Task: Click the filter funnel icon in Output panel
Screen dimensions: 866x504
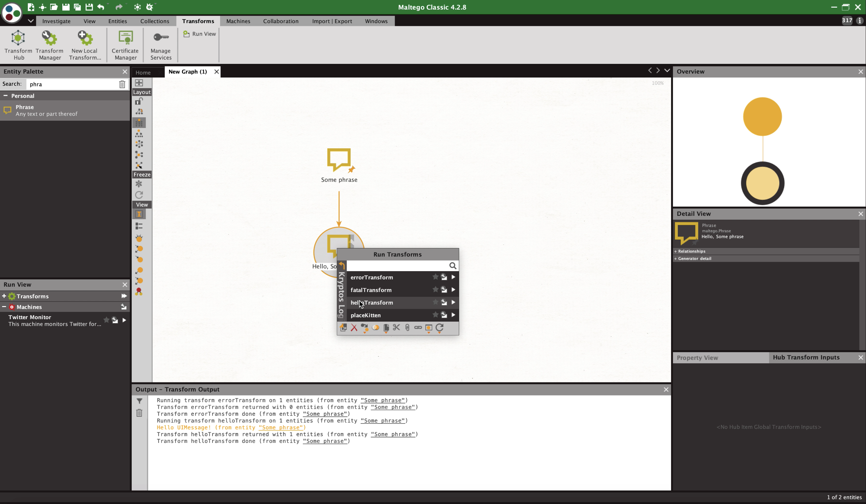Action: tap(139, 401)
